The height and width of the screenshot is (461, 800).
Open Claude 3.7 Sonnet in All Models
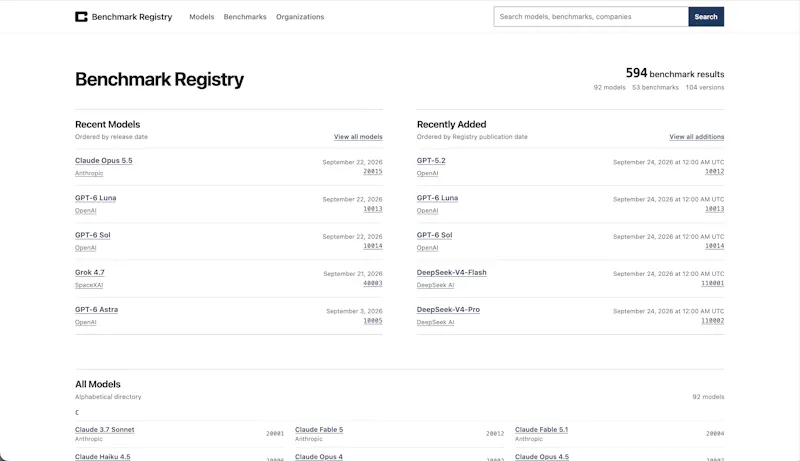coord(105,430)
